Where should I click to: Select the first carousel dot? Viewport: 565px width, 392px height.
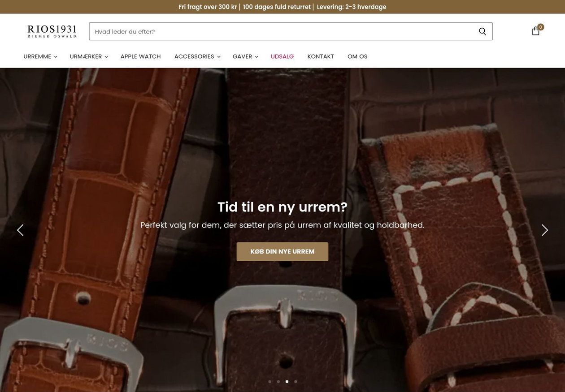[x=269, y=382]
